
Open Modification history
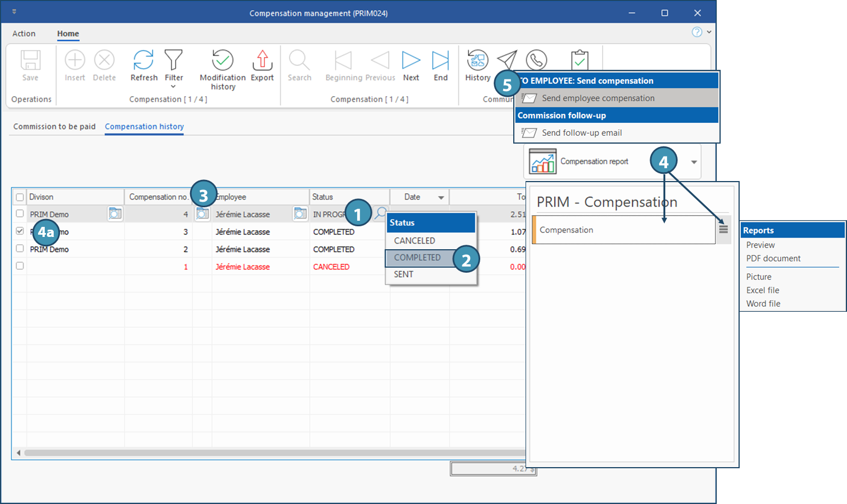coord(223,60)
